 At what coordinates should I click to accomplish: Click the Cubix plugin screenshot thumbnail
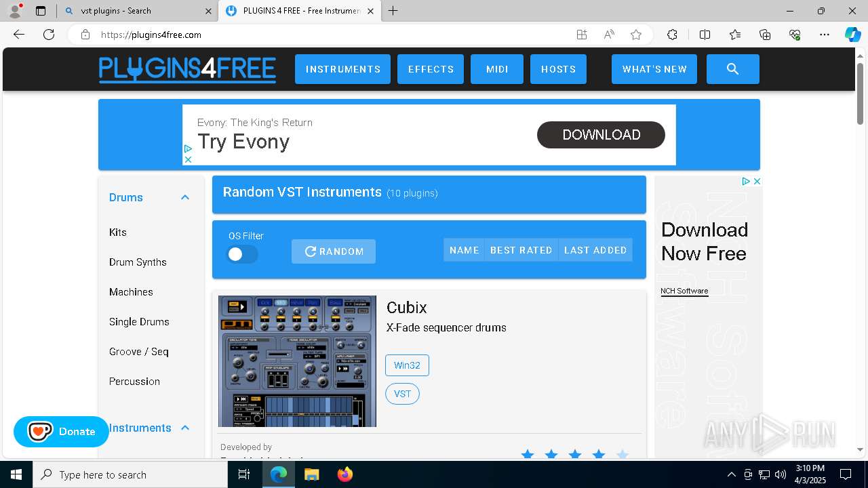pyautogui.click(x=297, y=361)
